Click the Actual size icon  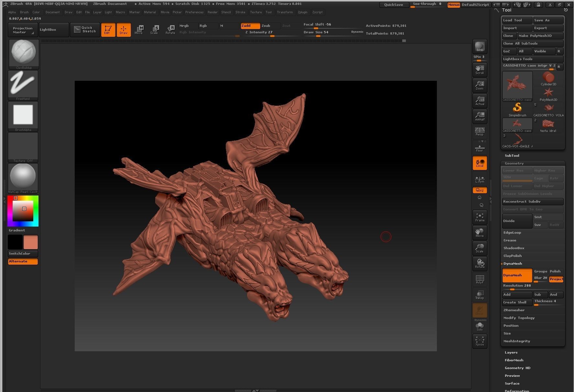(480, 101)
